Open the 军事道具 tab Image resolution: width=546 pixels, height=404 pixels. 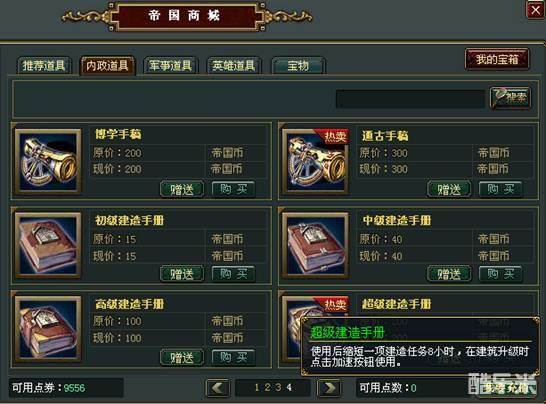[x=171, y=65]
